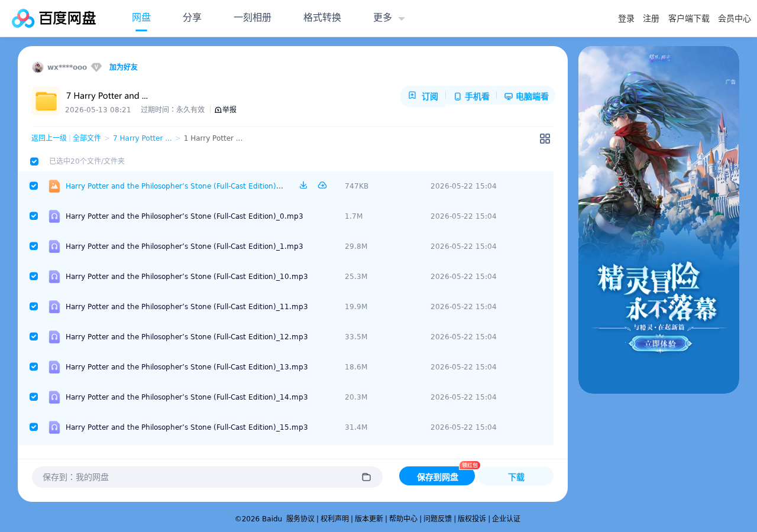The height and width of the screenshot is (532, 757).
Task: Expand the 更多 dropdown menu
Action: point(389,18)
